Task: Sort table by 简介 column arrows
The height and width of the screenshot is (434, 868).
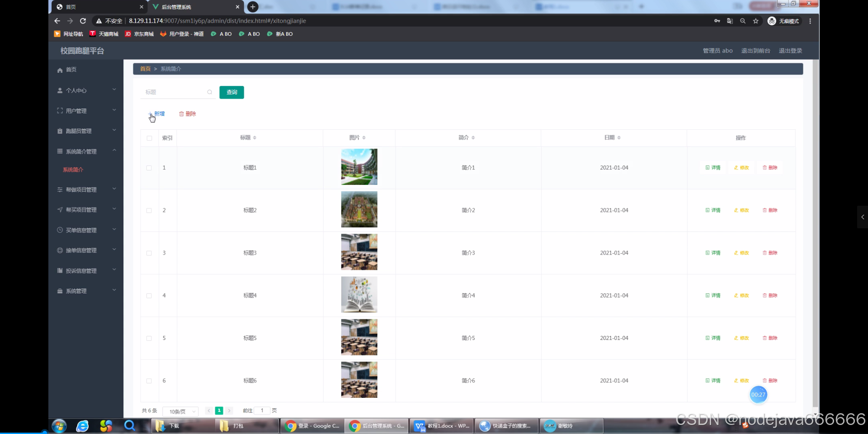Action: (473, 137)
